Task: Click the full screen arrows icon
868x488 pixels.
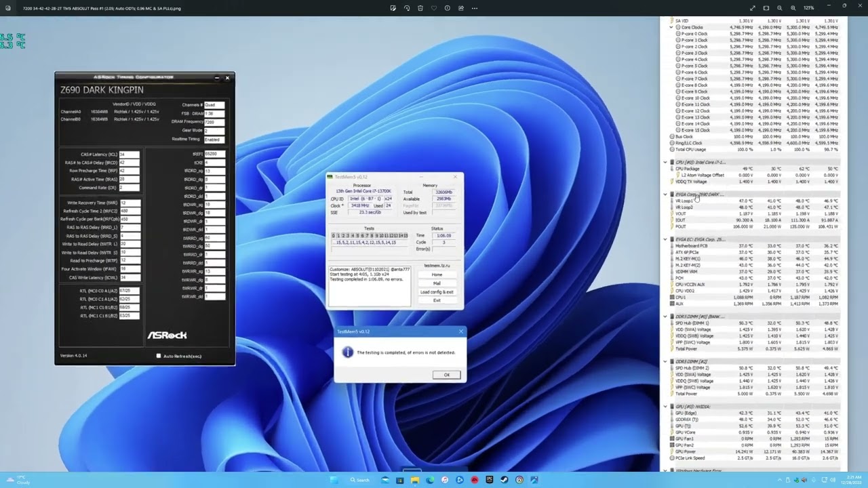Action: [x=753, y=8]
